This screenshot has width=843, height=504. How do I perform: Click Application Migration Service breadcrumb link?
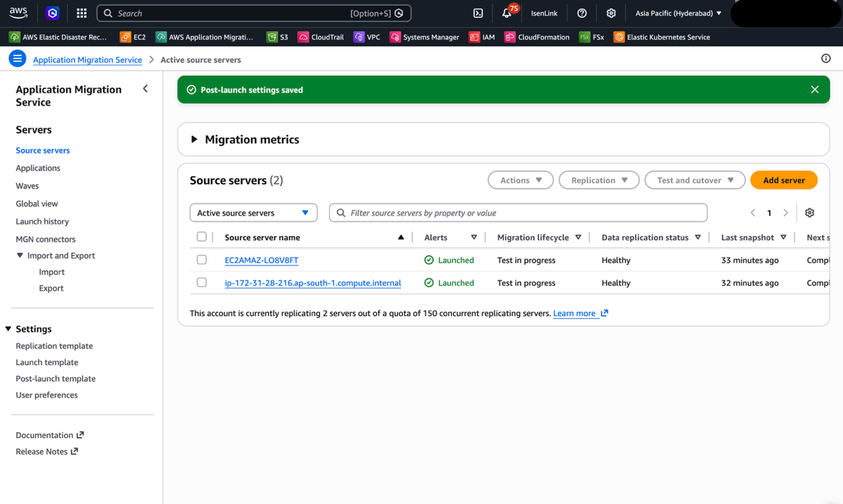[x=87, y=60]
